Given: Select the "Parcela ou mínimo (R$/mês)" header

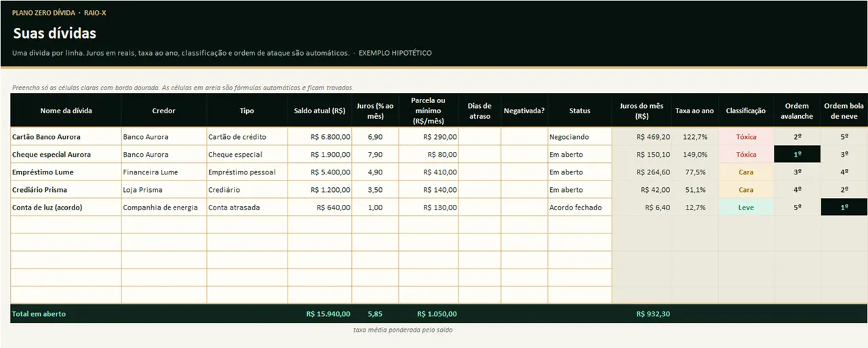Looking at the screenshot, I should pyautogui.click(x=429, y=111).
